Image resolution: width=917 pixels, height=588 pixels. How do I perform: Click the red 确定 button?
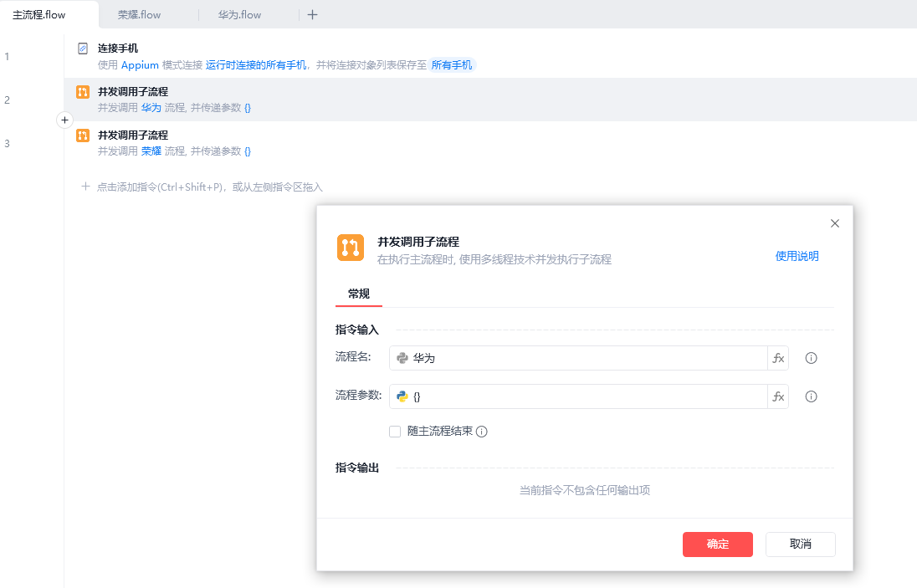tap(717, 544)
